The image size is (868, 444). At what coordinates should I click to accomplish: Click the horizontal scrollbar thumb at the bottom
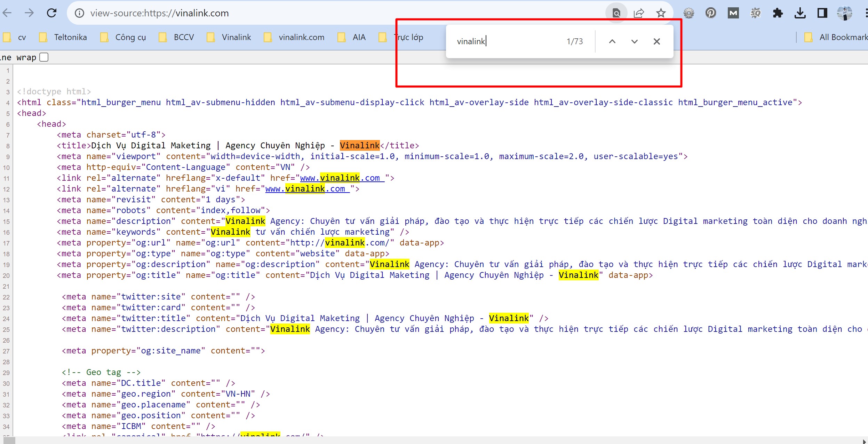[9, 441]
